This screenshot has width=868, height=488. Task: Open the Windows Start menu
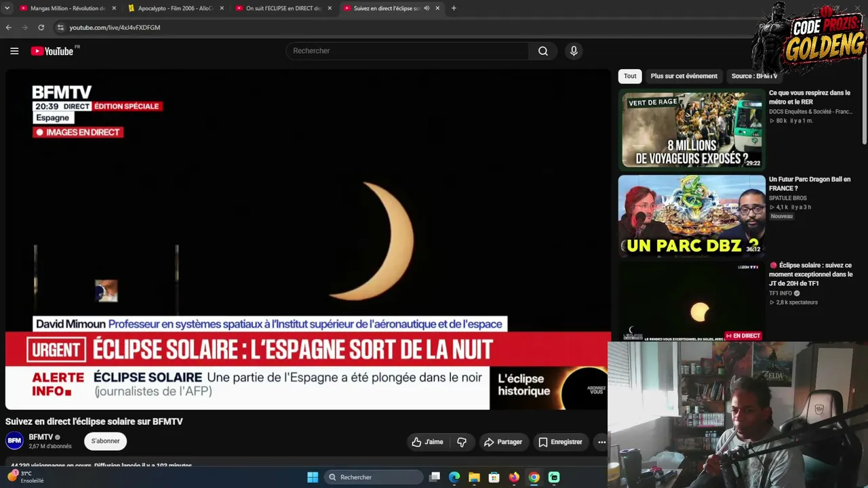pyautogui.click(x=313, y=477)
